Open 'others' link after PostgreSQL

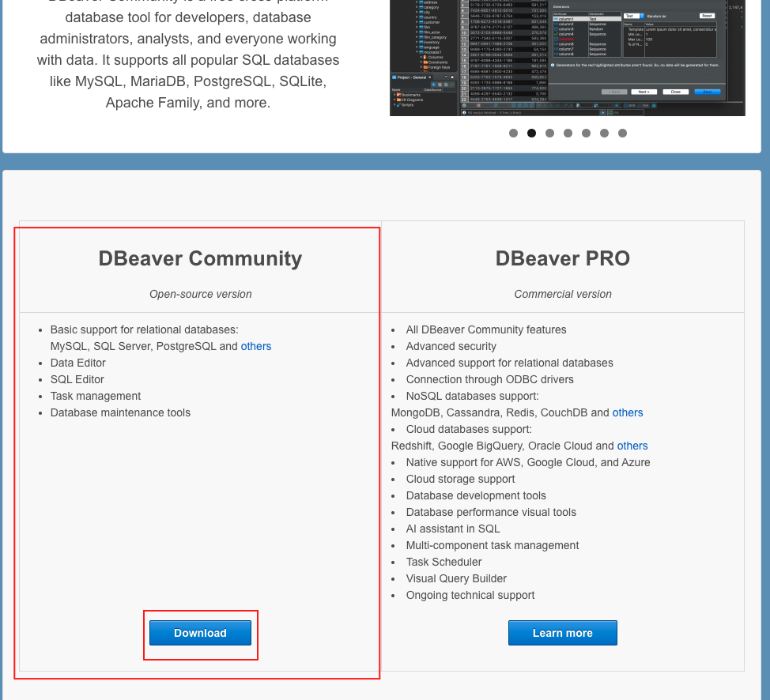tap(256, 346)
